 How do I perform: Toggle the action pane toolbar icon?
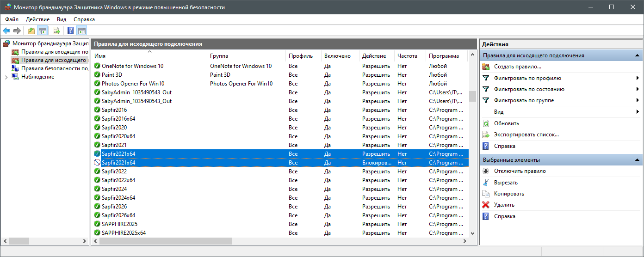(x=82, y=31)
